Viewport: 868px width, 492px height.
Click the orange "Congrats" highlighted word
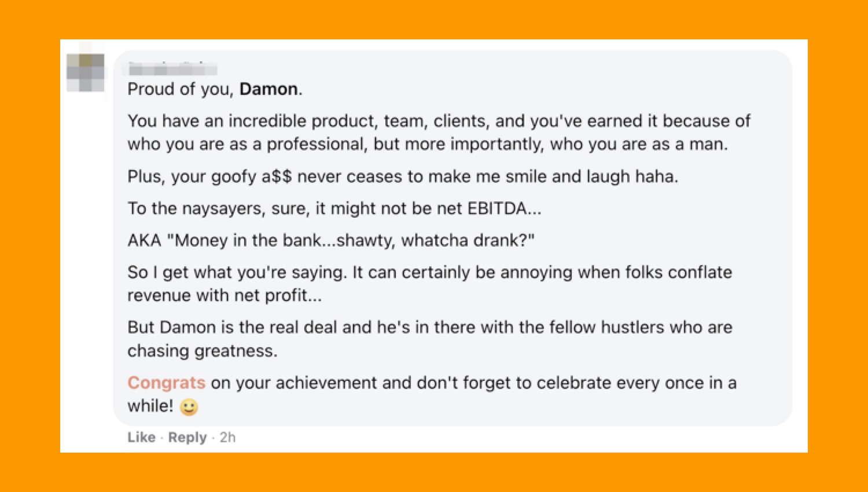pyautogui.click(x=167, y=383)
